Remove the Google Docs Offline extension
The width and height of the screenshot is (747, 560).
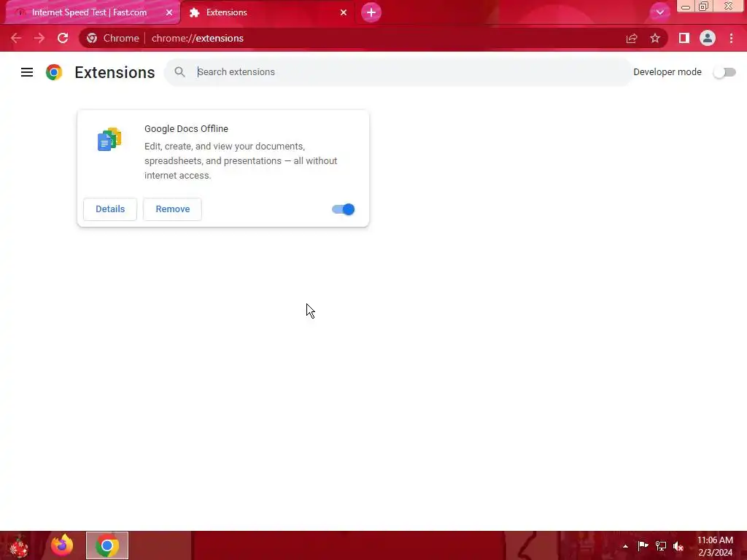click(172, 209)
